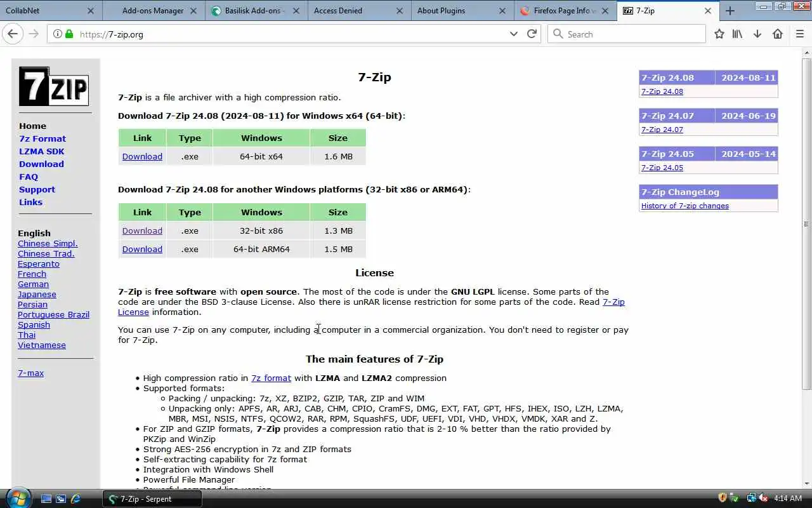Screen dimensions: 812x508
Task: Open the hamburger application menu
Action: [800, 34]
